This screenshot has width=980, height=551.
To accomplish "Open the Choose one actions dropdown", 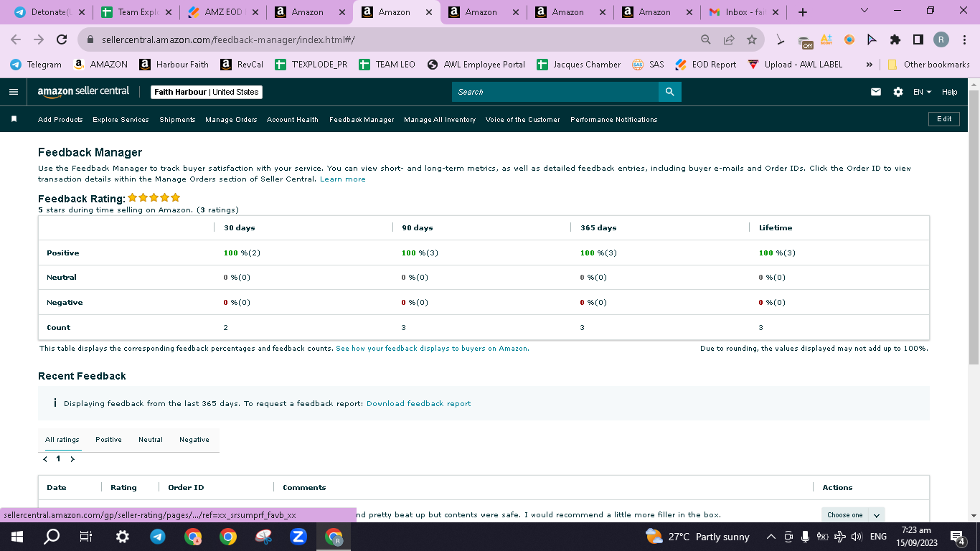I will click(x=852, y=515).
